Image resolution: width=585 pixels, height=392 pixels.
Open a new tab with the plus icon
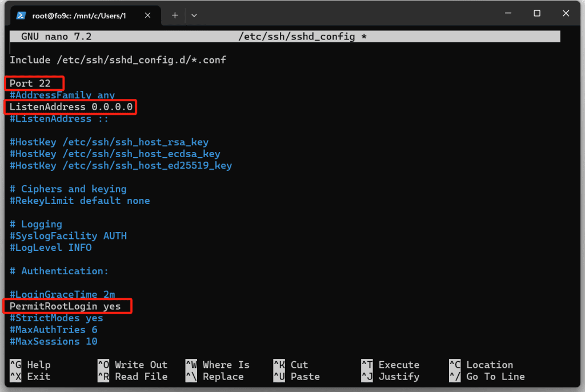[x=175, y=15]
